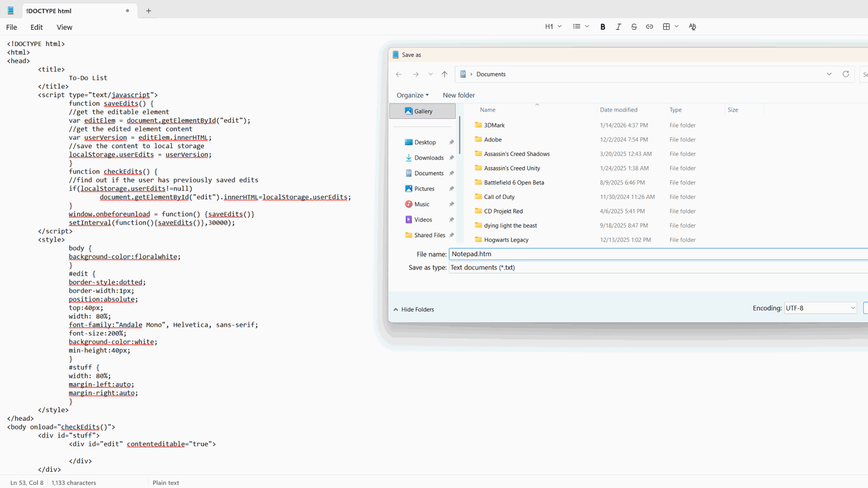
Task: Unpin Downloads from the sidebar
Action: 451,157
